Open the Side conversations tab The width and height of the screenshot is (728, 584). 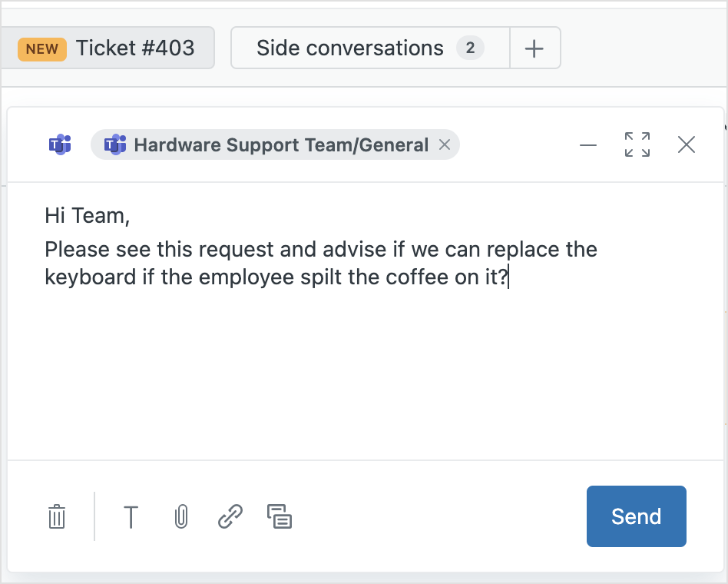pos(350,48)
